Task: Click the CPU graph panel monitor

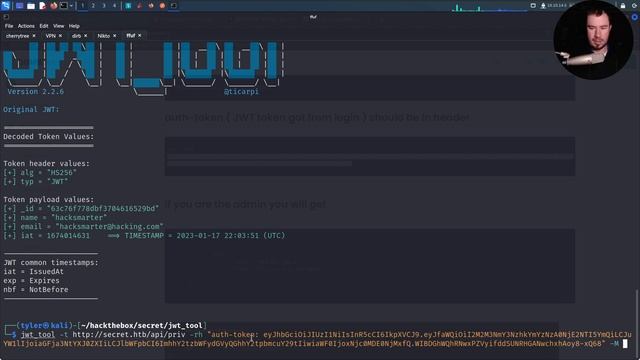Action: (x=489, y=7)
